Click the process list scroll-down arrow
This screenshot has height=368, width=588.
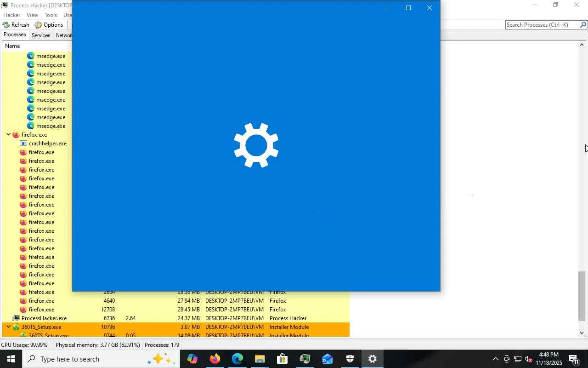[x=582, y=333]
